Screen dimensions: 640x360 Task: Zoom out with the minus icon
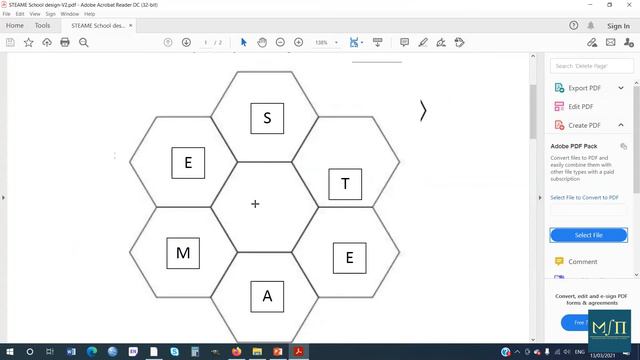pos(280,42)
